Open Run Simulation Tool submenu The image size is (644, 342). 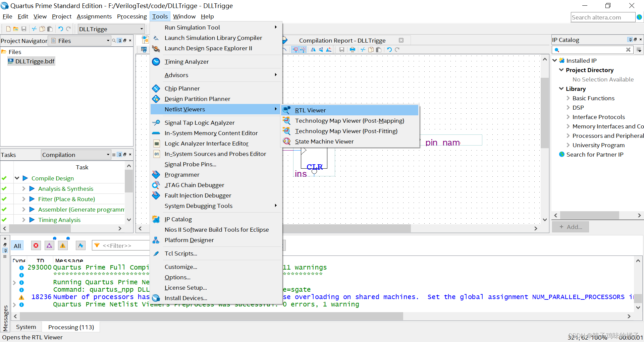(x=216, y=27)
